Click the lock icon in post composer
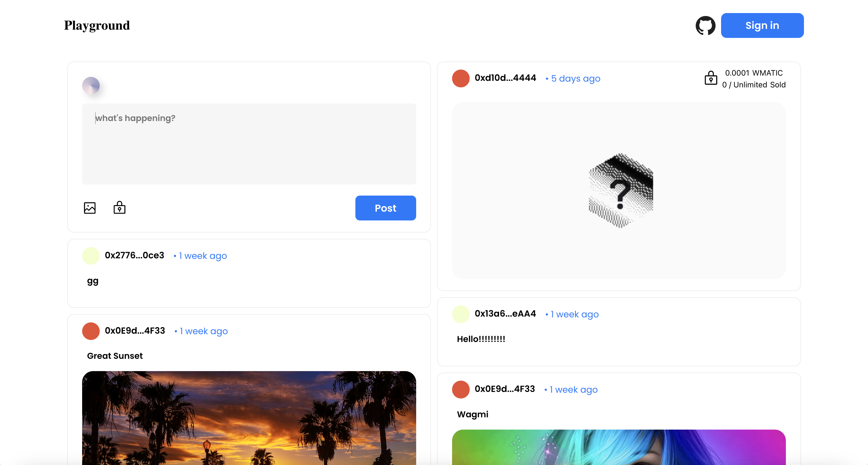 (x=119, y=208)
